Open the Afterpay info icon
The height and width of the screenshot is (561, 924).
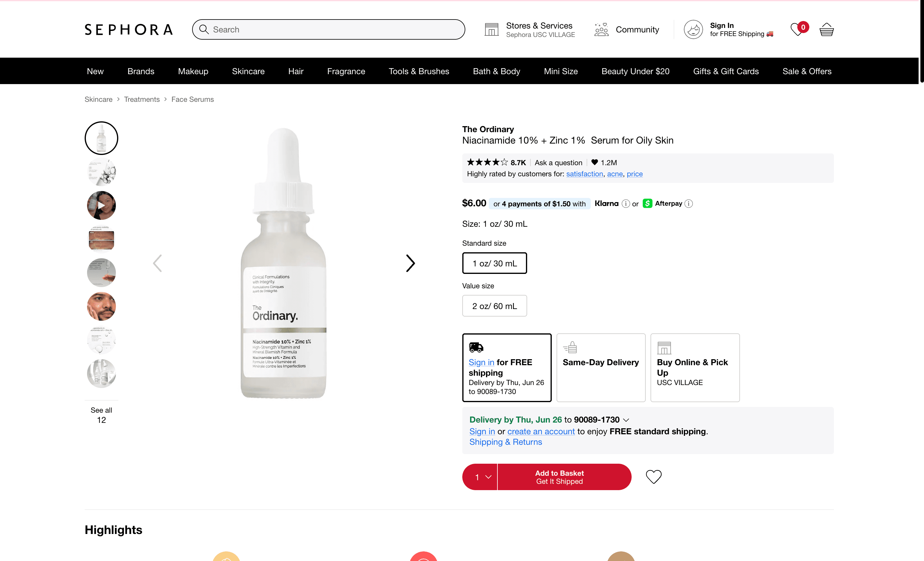pos(689,204)
